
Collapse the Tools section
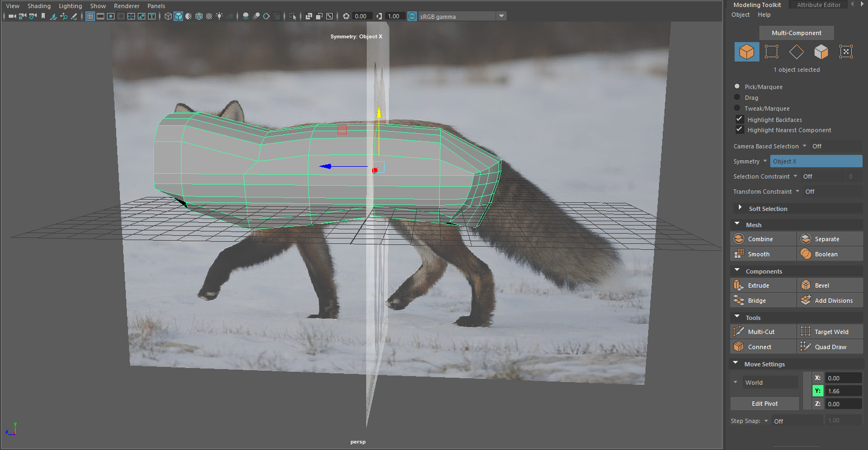737,317
